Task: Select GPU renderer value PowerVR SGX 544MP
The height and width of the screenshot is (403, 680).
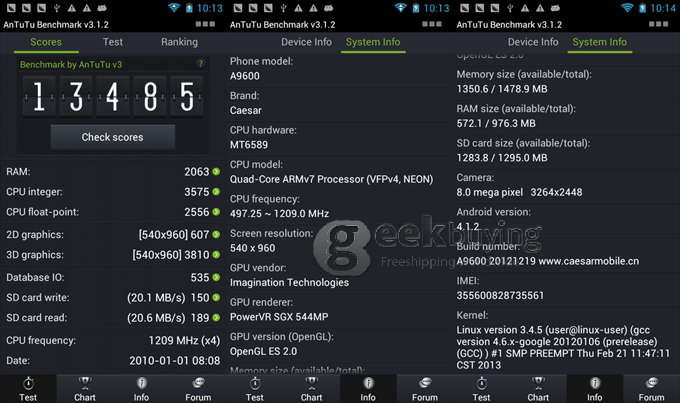Action: point(279,317)
